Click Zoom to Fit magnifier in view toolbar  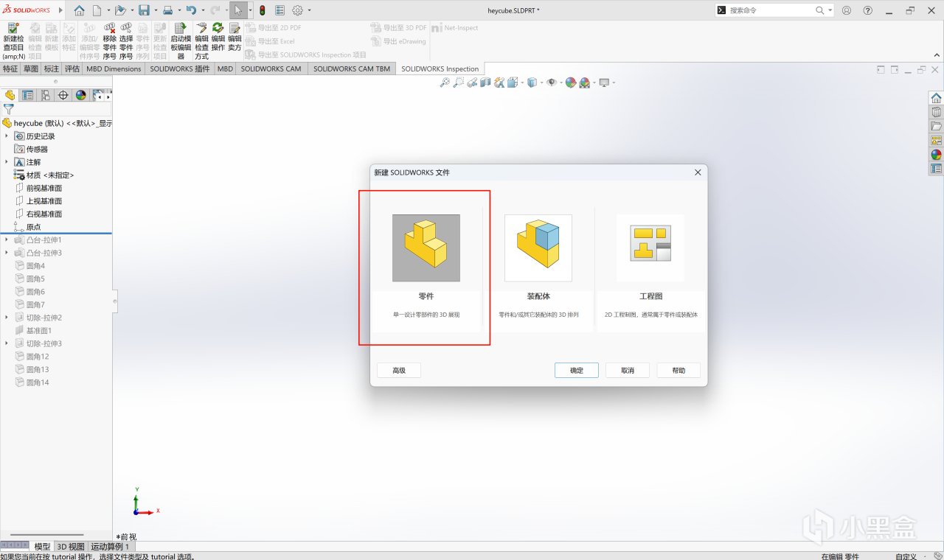(x=445, y=83)
